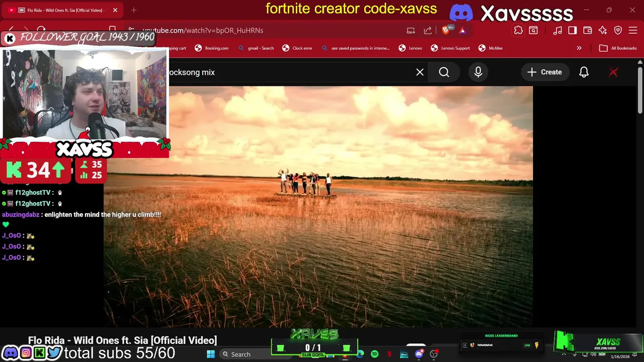Open the see saved passwords bookmark
This screenshot has width=644, height=362.
pyautogui.click(x=355, y=48)
